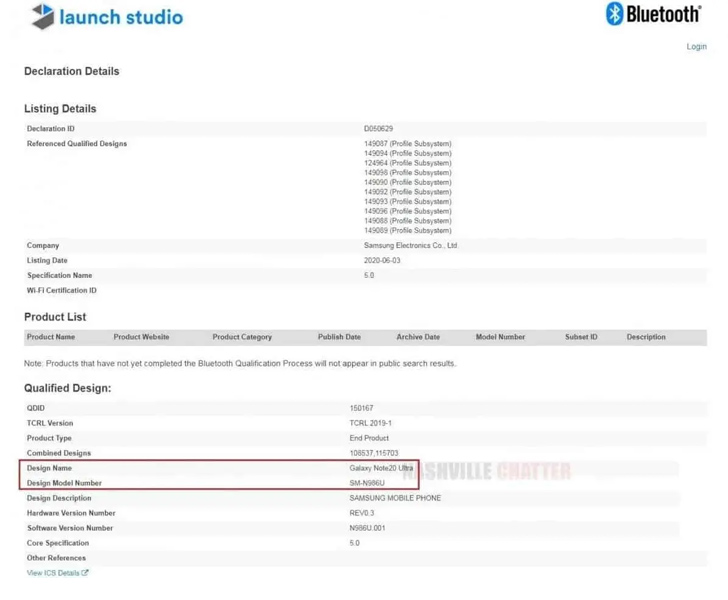Screen dimensions: 728x600
Task: Click the Bluetooth logo
Action: [x=654, y=14]
